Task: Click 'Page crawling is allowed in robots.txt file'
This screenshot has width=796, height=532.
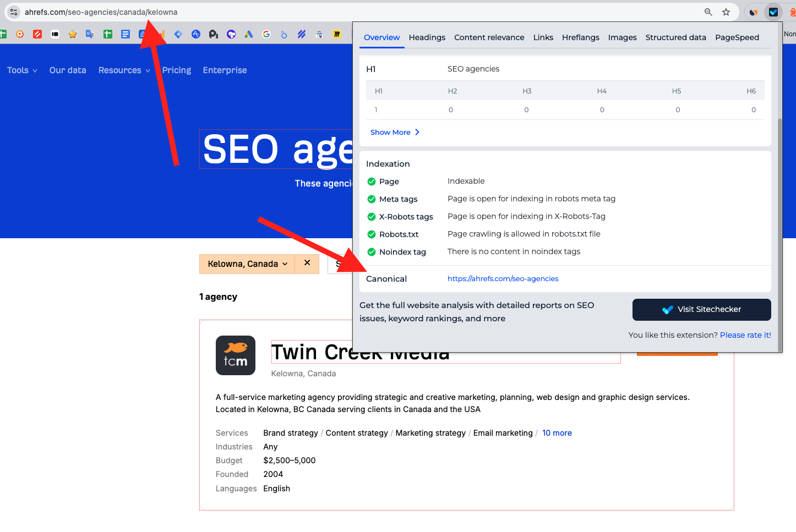Action: pyautogui.click(x=524, y=234)
